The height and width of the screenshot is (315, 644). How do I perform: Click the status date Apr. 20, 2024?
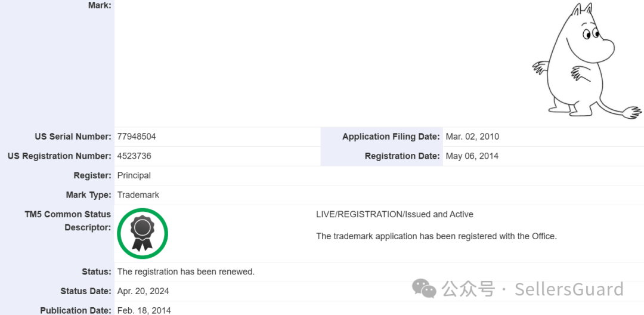pyautogui.click(x=143, y=292)
